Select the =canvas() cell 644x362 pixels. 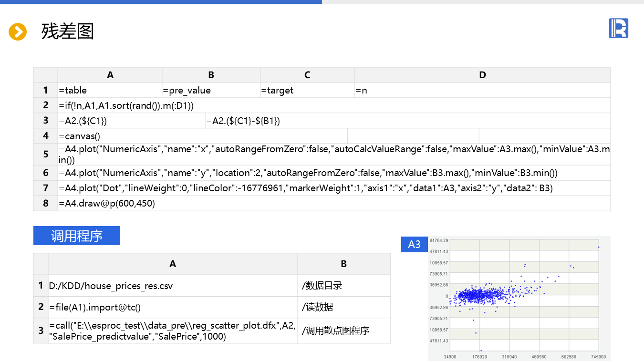(202, 136)
